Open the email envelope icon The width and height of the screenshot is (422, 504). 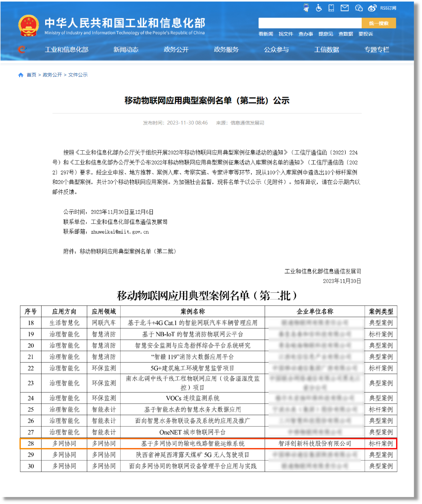tap(345, 8)
